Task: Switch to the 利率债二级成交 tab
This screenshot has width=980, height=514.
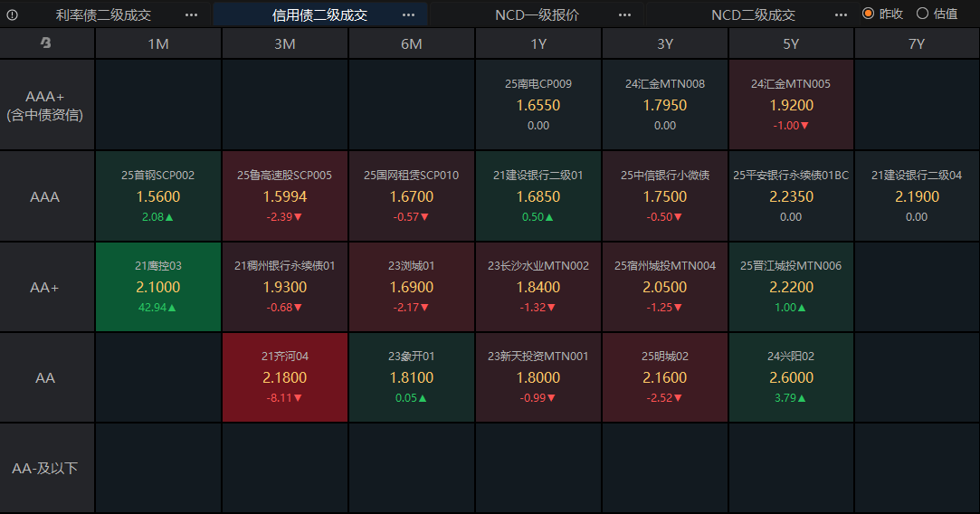Action: (x=103, y=14)
